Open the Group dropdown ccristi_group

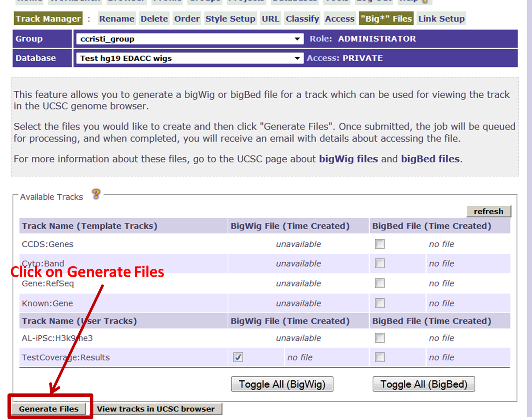click(189, 39)
